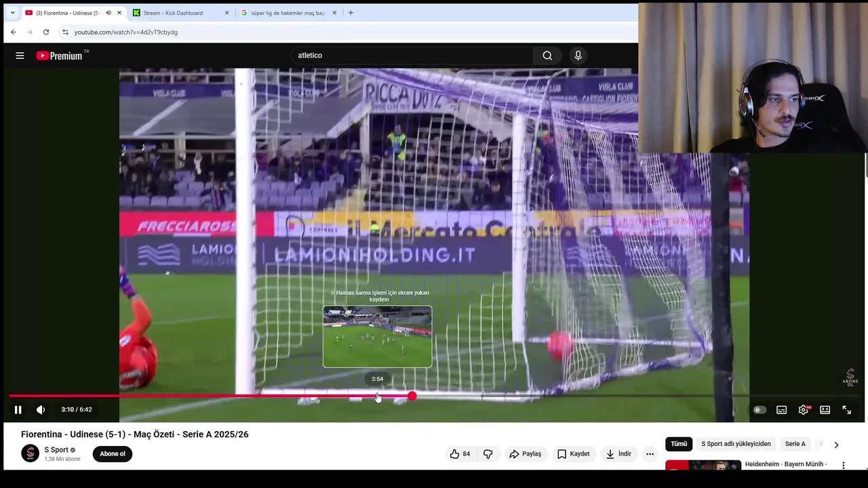Click the S Sport Abone Ol watermark

(x=850, y=378)
